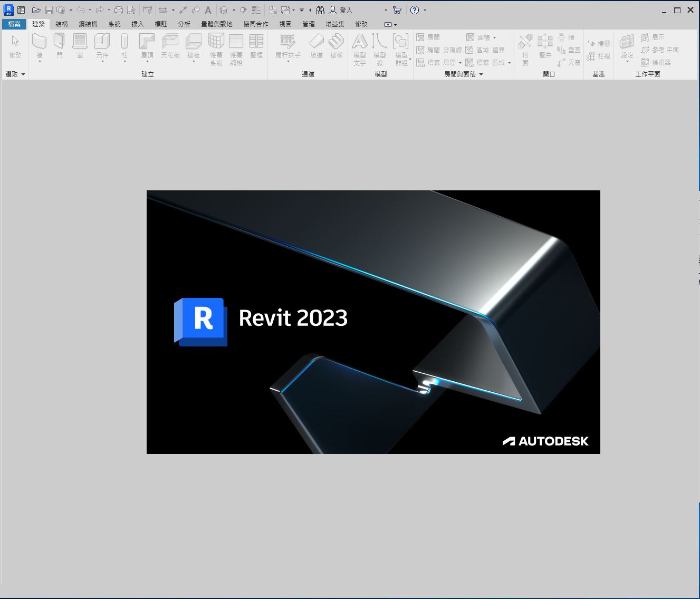Start the Stair (樓梯) tool
The height and width of the screenshot is (599, 700).
336,45
